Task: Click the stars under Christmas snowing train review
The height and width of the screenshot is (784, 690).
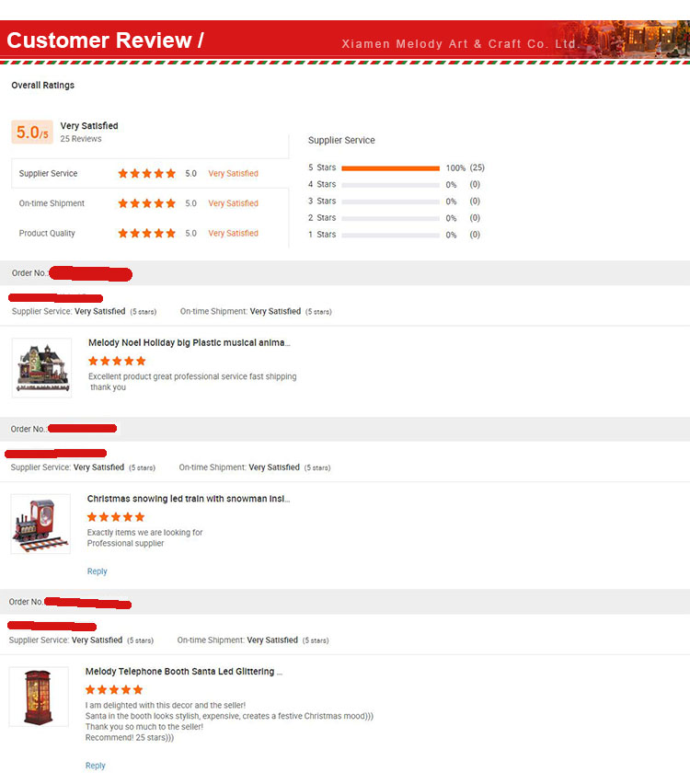Action: tap(116, 517)
